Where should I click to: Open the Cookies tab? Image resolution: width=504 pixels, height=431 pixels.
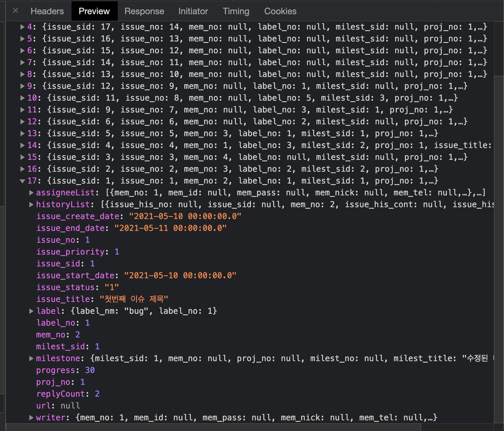[280, 11]
